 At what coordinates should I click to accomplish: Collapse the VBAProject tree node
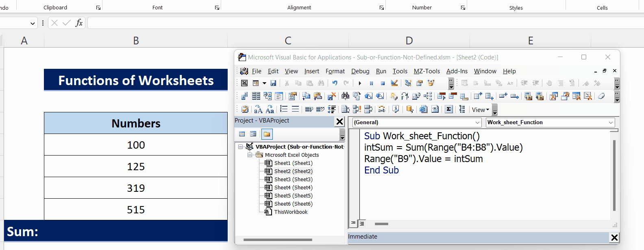click(241, 147)
